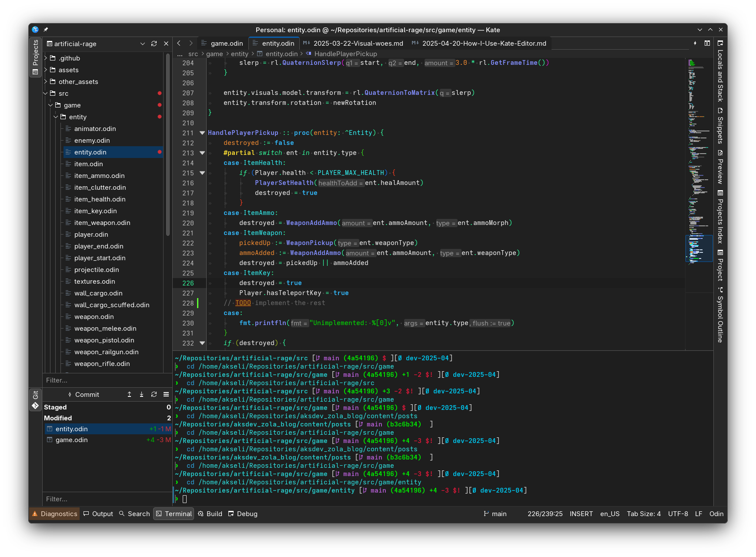Screen dimensions: 756x557
Task: Toggle the Search bottom panel
Action: click(134, 514)
